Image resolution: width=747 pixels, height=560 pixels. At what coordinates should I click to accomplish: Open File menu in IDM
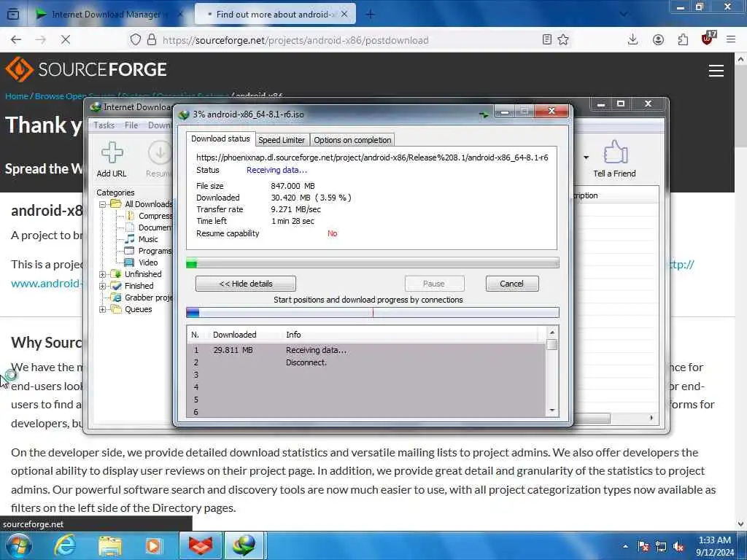(131, 125)
